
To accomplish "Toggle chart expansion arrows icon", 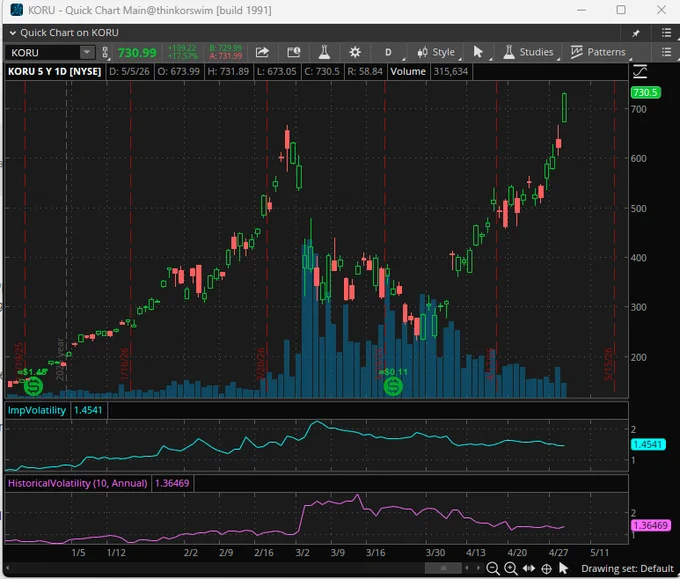I will (529, 568).
